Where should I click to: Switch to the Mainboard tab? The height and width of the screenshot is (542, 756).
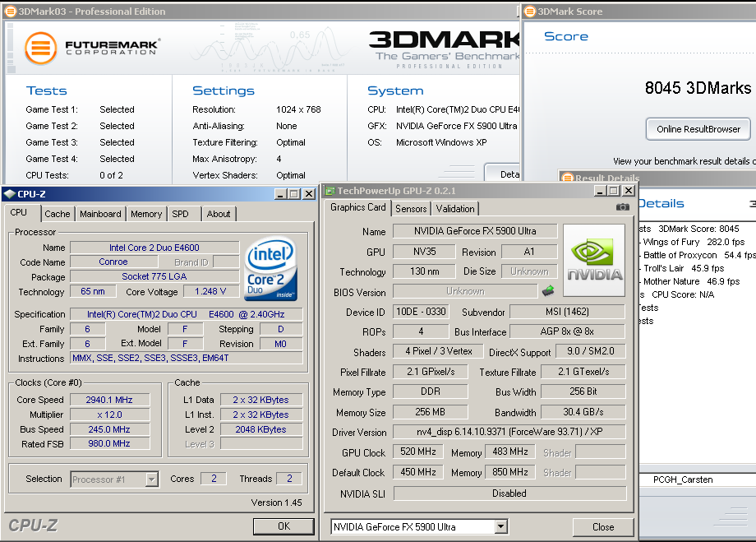coord(100,214)
